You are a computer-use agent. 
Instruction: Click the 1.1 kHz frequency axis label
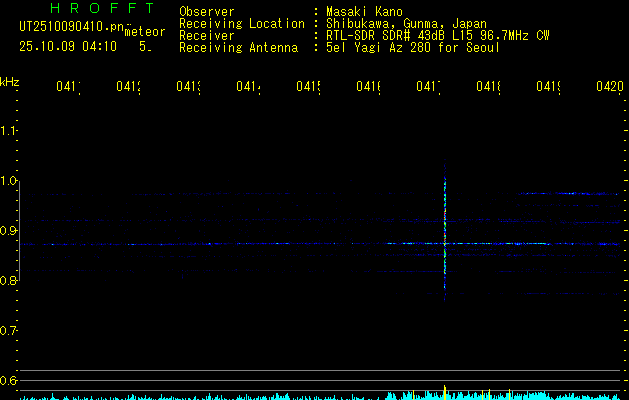(x=9, y=131)
